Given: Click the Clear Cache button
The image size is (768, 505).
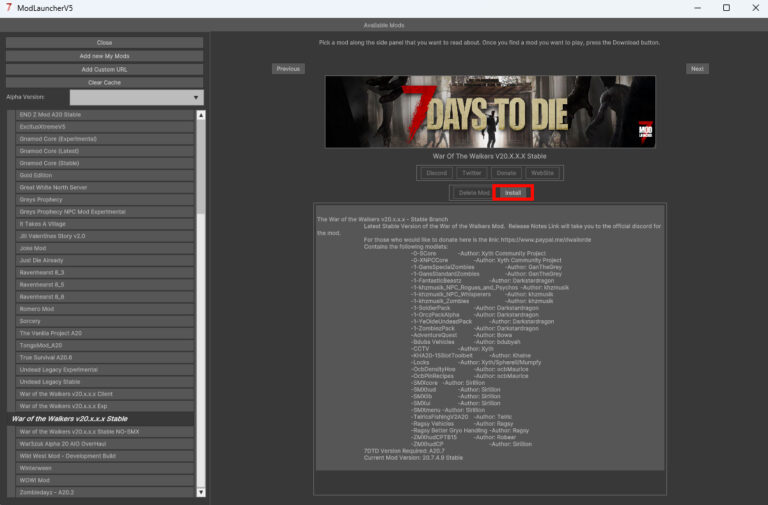Looking at the screenshot, I should pos(104,82).
